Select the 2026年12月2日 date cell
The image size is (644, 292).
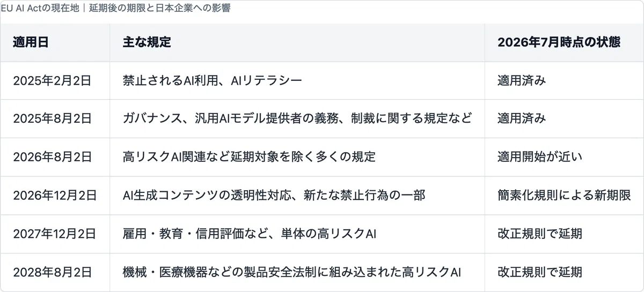pyautogui.click(x=55, y=196)
